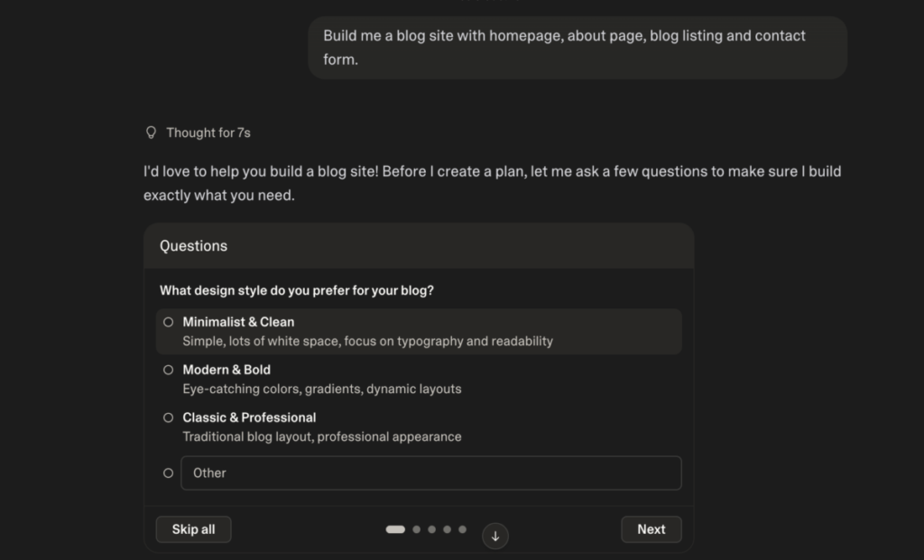The image size is (924, 560).
Task: Choose the Modern & Bold radio button
Action: [x=168, y=370]
